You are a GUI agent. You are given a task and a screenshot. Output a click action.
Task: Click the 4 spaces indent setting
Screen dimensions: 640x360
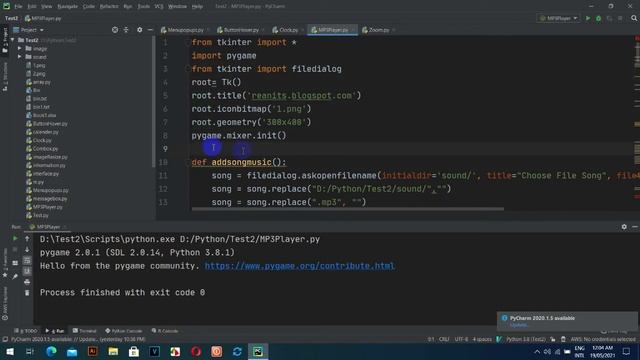[x=482, y=339]
